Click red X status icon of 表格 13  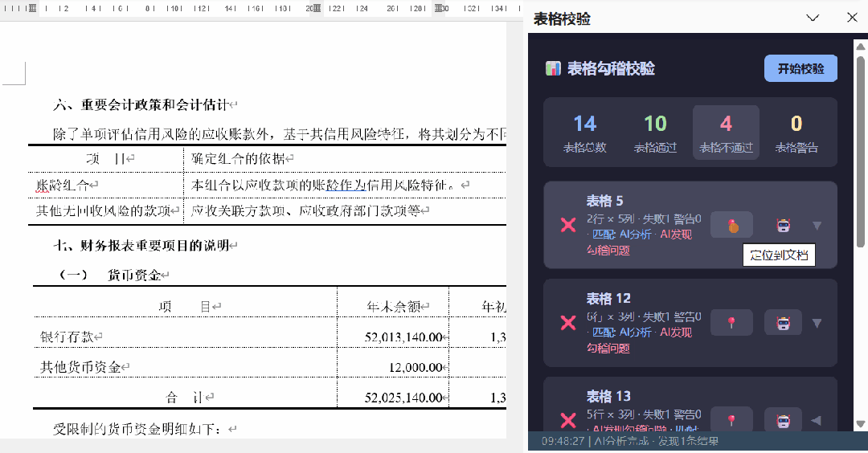pyautogui.click(x=568, y=420)
